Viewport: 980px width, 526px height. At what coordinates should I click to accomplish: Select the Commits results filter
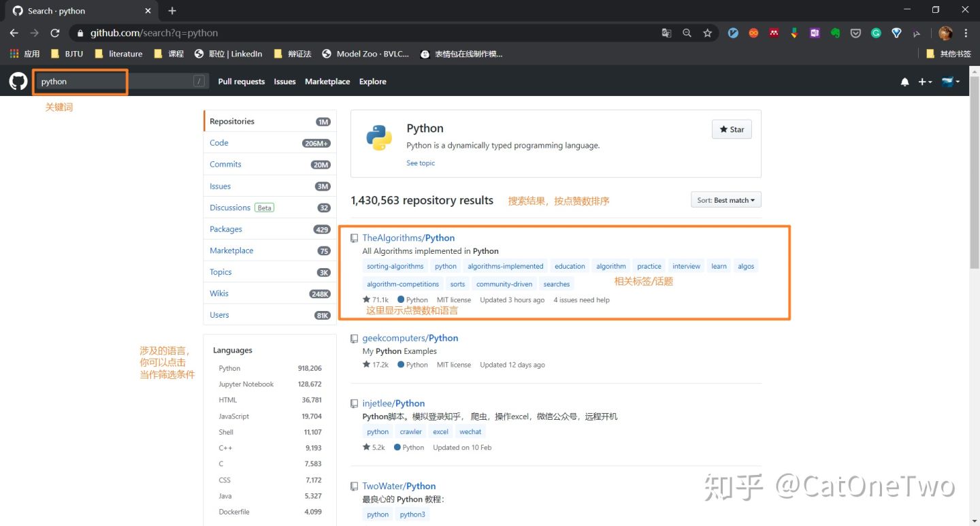click(269, 164)
